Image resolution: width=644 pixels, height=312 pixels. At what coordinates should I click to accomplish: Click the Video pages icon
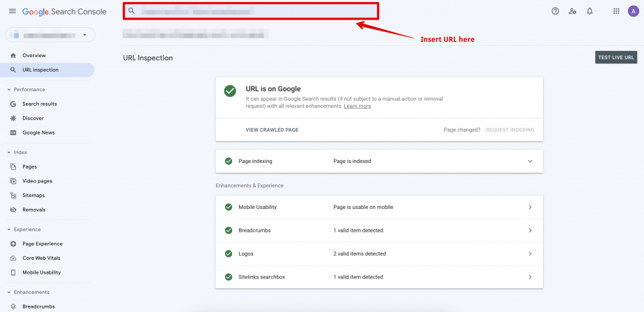point(13,181)
